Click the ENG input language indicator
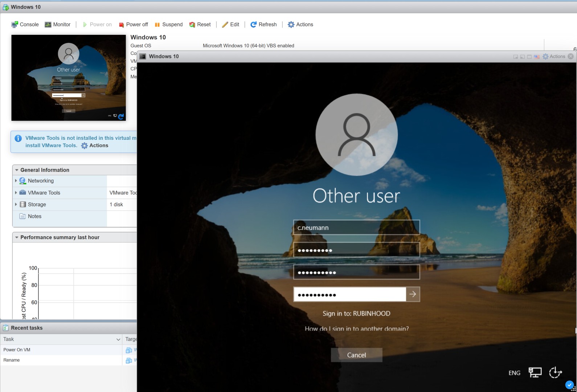The image size is (577, 392). coord(514,373)
